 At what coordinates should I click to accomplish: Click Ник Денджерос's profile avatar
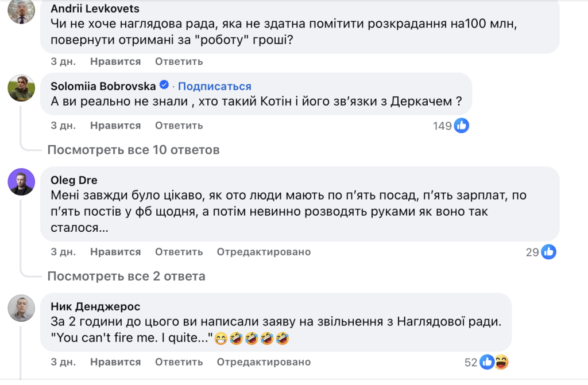coord(21,308)
